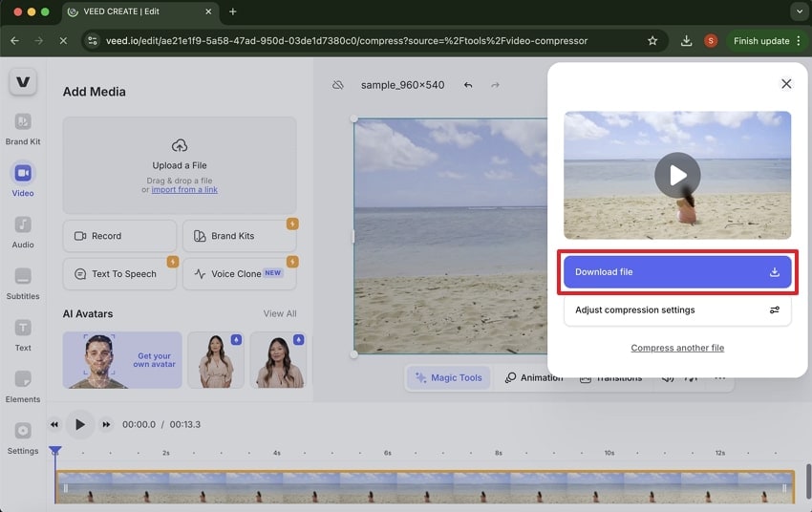Open the Subtitles sidebar panel
The width and height of the screenshot is (812, 512).
(23, 284)
